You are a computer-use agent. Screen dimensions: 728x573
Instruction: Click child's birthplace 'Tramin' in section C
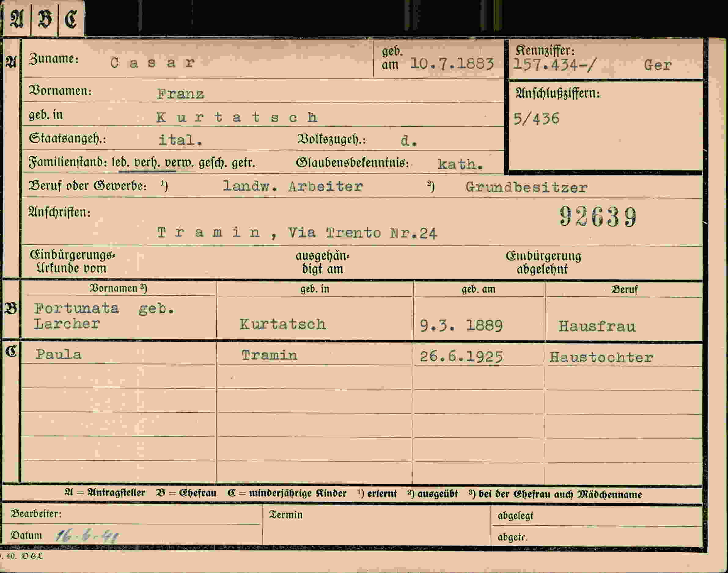coord(269,355)
